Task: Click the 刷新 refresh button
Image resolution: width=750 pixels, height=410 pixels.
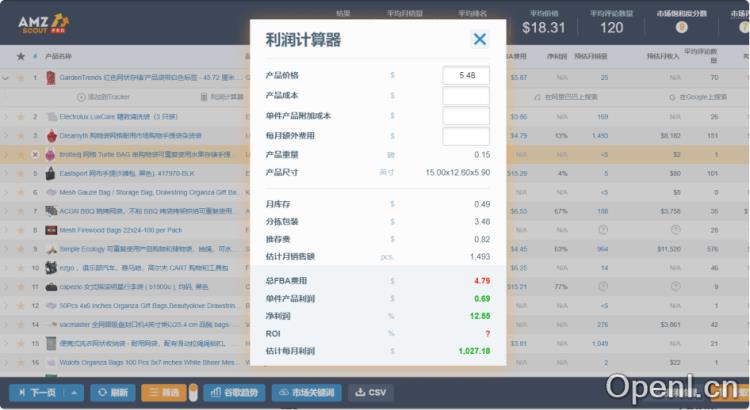Action: [x=112, y=392]
